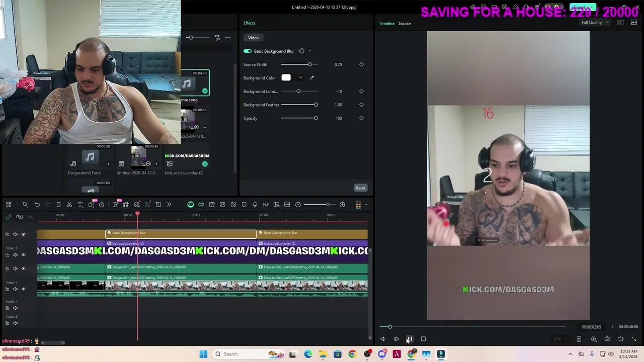Hide the Video 1 track

23,289
